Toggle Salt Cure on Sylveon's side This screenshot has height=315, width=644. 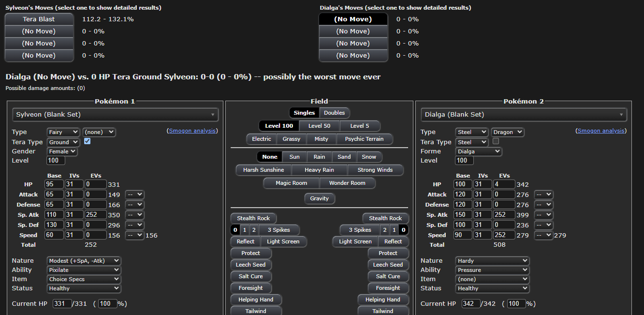tap(251, 276)
